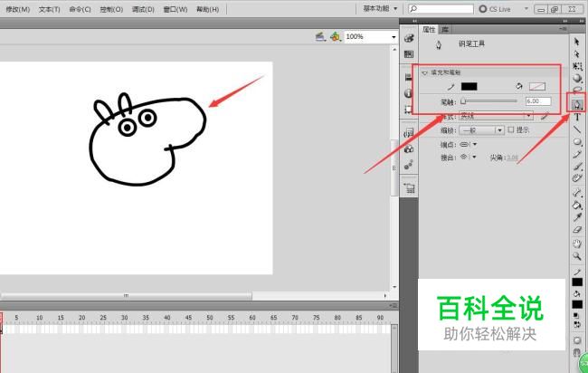Click the help search input field
Screen dimensions: 588x373
pyautogui.click(x=441, y=9)
